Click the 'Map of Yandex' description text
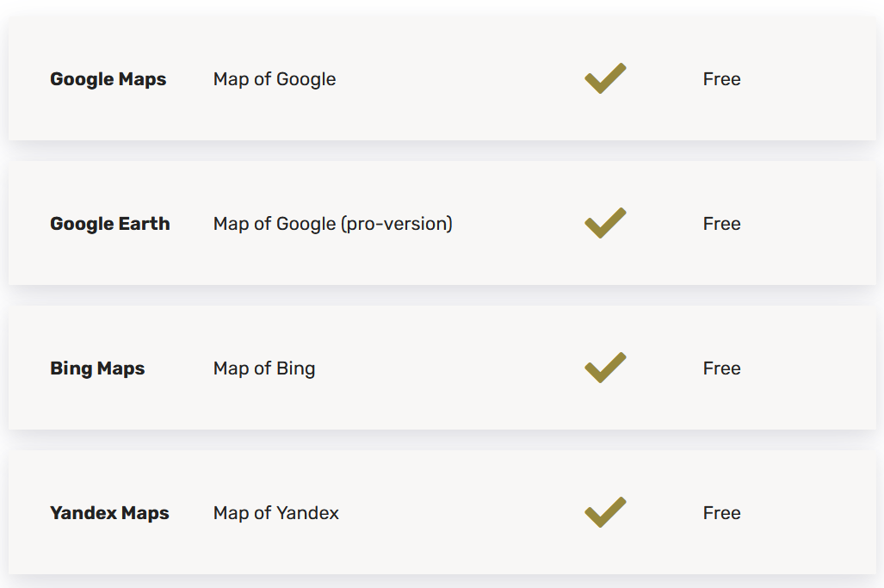884x588 pixels. point(276,513)
